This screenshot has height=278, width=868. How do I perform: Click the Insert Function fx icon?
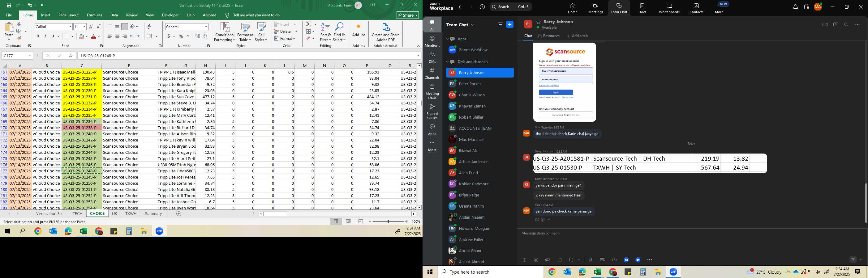pos(70,56)
